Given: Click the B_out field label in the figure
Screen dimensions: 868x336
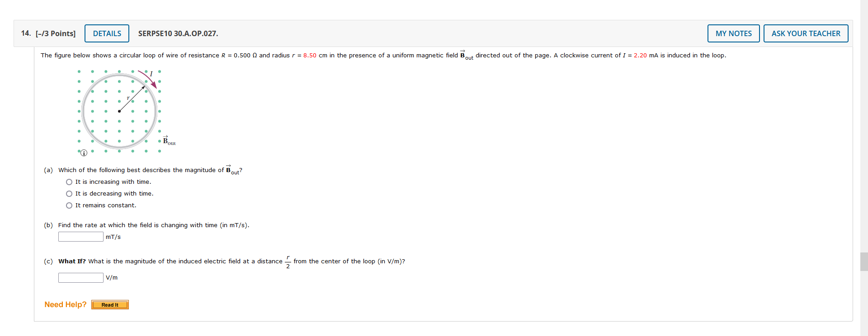Looking at the screenshot, I should pyautogui.click(x=168, y=141).
